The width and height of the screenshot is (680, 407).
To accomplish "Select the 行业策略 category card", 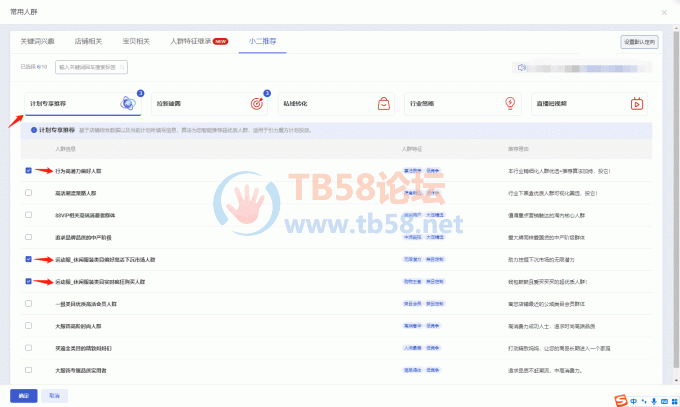I will point(463,104).
